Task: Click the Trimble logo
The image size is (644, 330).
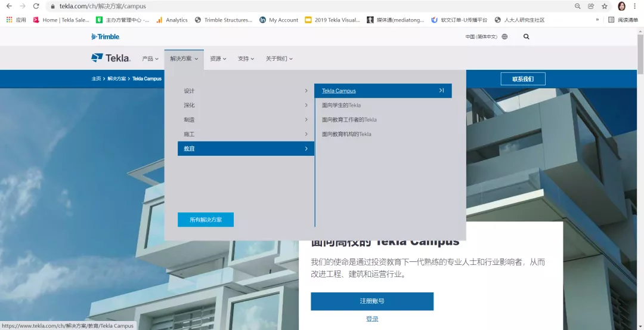Action: click(x=106, y=36)
